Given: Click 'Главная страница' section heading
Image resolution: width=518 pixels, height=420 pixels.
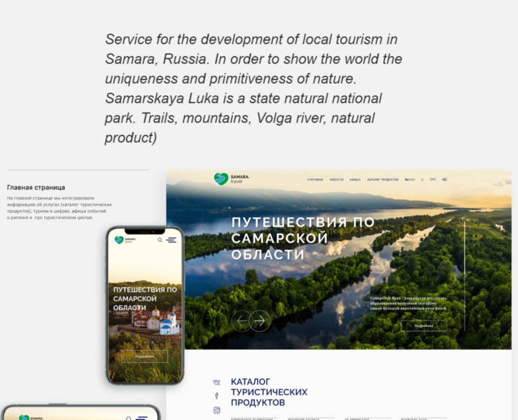Looking at the screenshot, I should pos(36,188).
